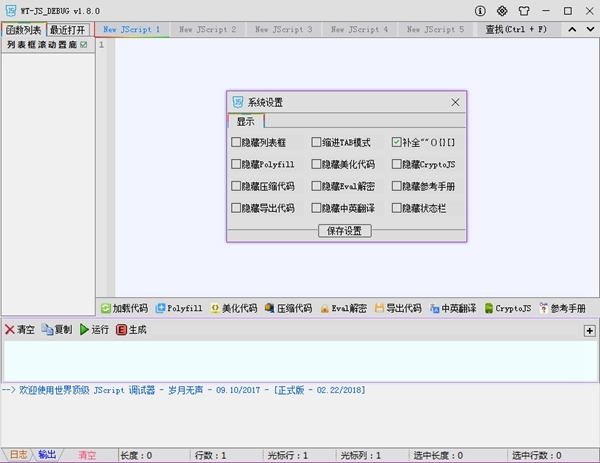Check 隐藏Eval解密 option
The image size is (600, 463).
point(316,186)
